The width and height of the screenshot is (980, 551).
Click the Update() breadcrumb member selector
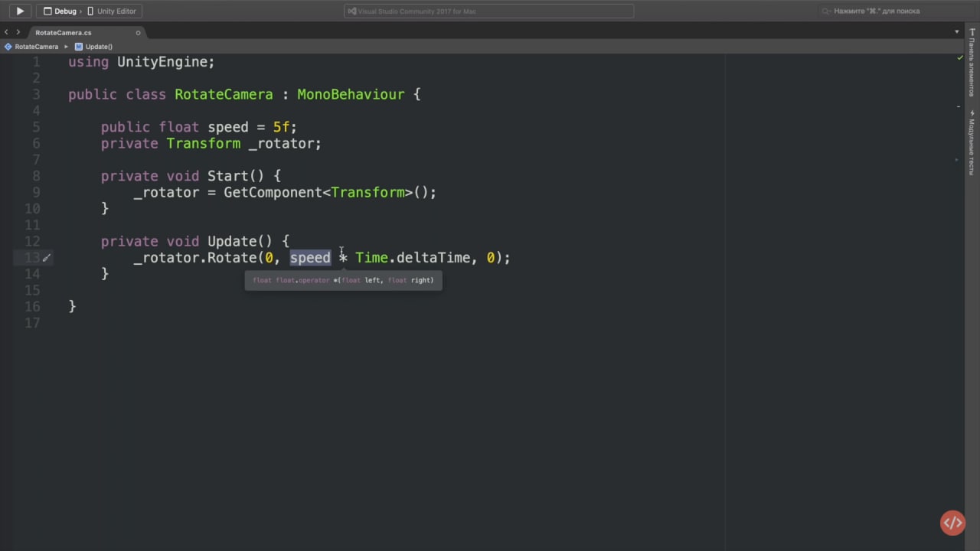tap(99, 47)
